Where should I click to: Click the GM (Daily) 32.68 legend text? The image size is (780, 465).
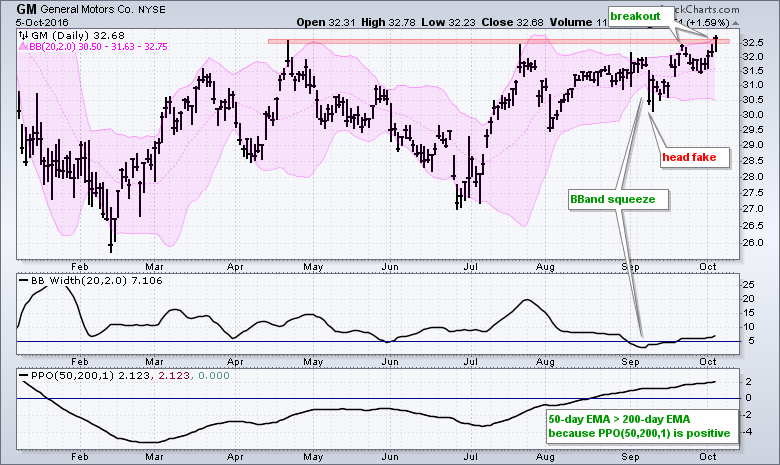[78, 35]
